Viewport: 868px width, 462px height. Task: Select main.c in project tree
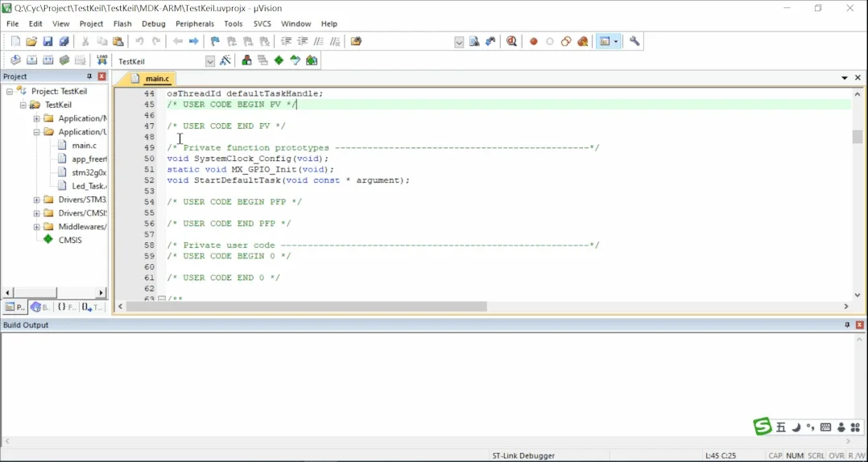pyautogui.click(x=84, y=146)
